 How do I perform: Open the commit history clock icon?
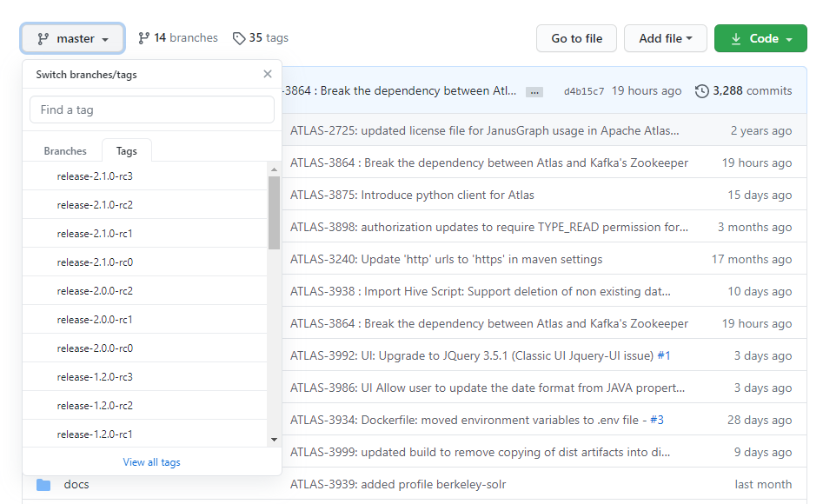point(702,91)
